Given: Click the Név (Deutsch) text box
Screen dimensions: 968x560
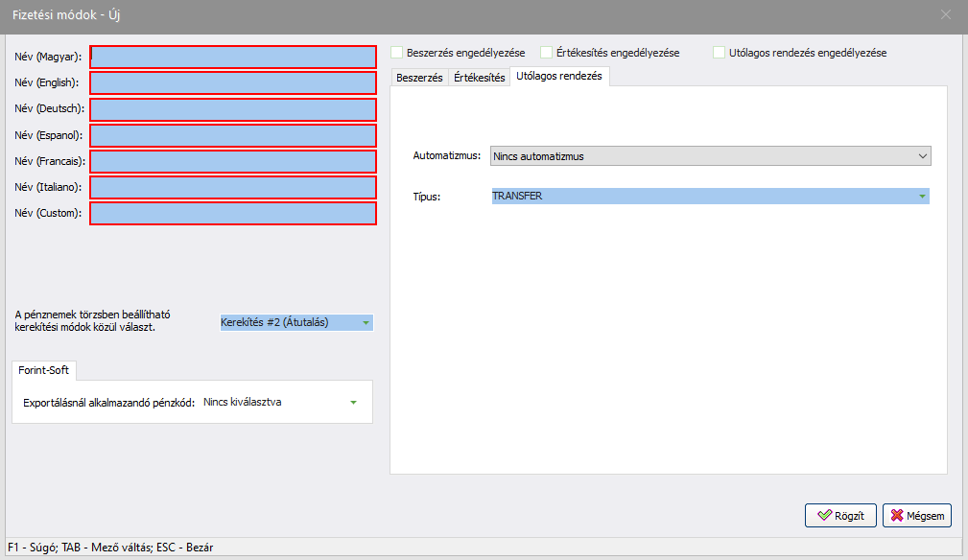Looking at the screenshot, I should click(x=233, y=109).
